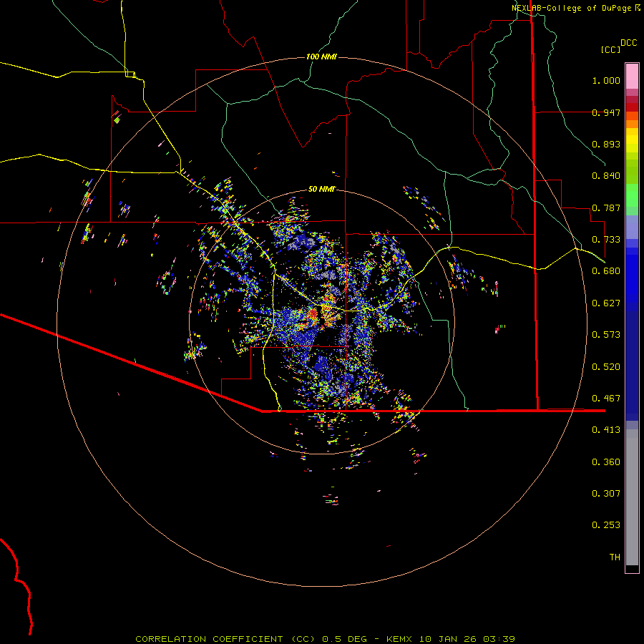Screen dimensions: 644x644
Task: Click the pink top segment of color bar
Action: tap(632, 77)
